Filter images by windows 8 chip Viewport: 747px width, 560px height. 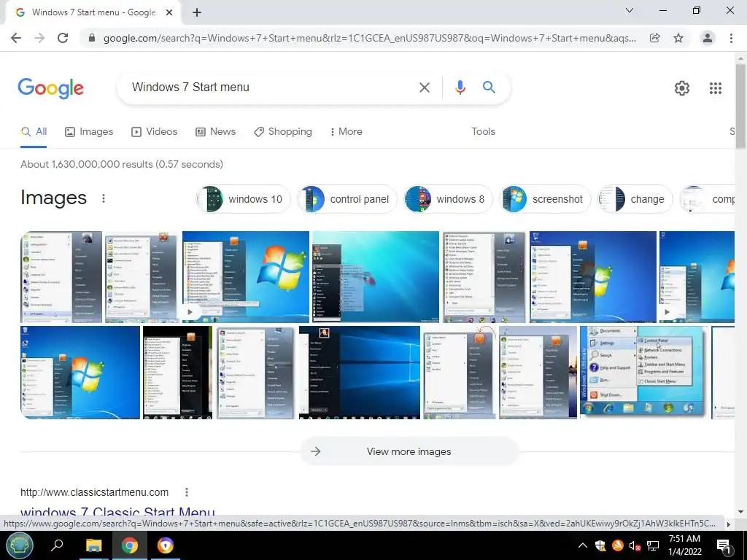[449, 199]
